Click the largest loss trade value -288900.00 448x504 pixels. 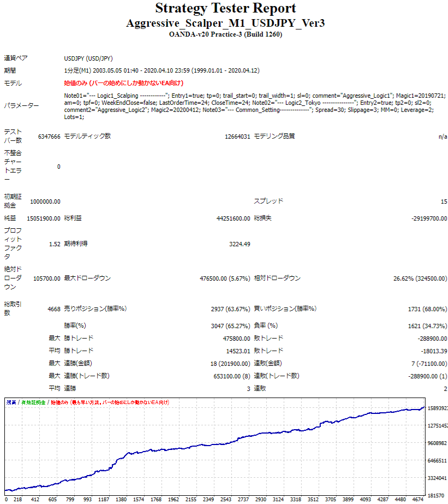pos(432,339)
